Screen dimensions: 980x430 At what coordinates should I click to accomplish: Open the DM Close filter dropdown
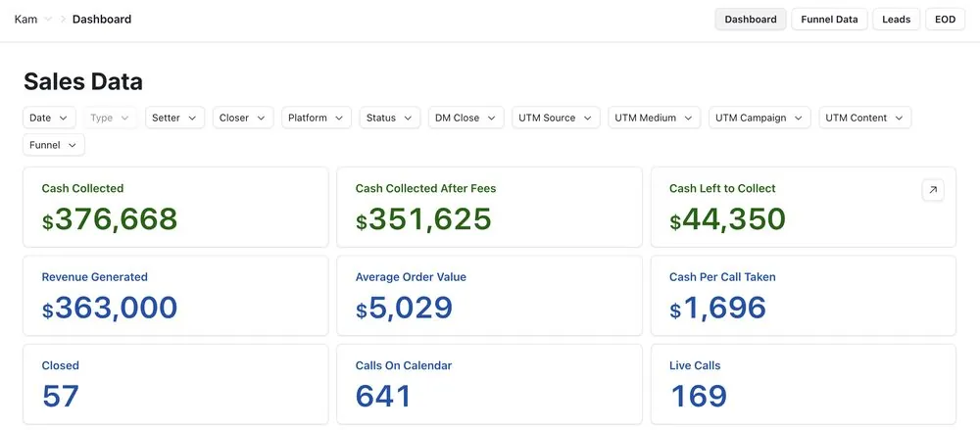pos(465,118)
